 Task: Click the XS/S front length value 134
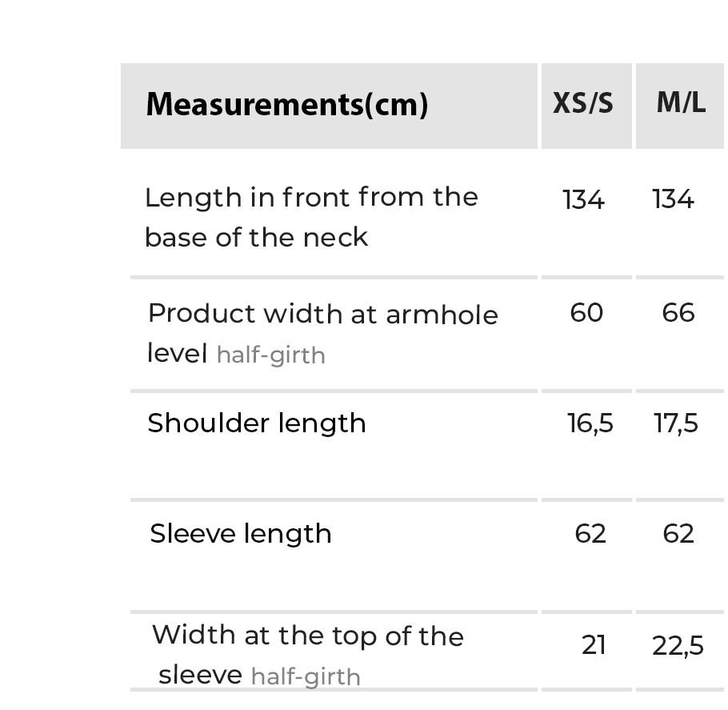[x=583, y=199]
